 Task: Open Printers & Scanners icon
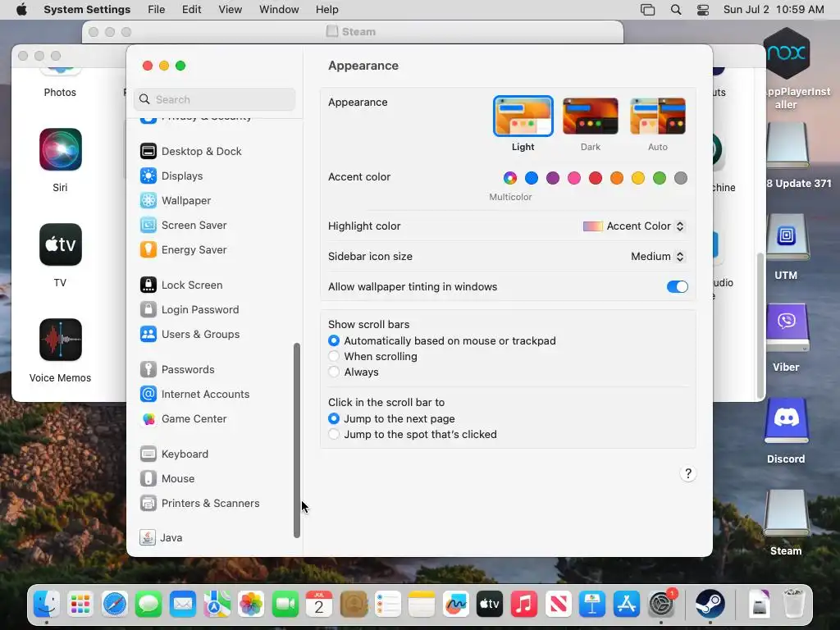click(148, 504)
